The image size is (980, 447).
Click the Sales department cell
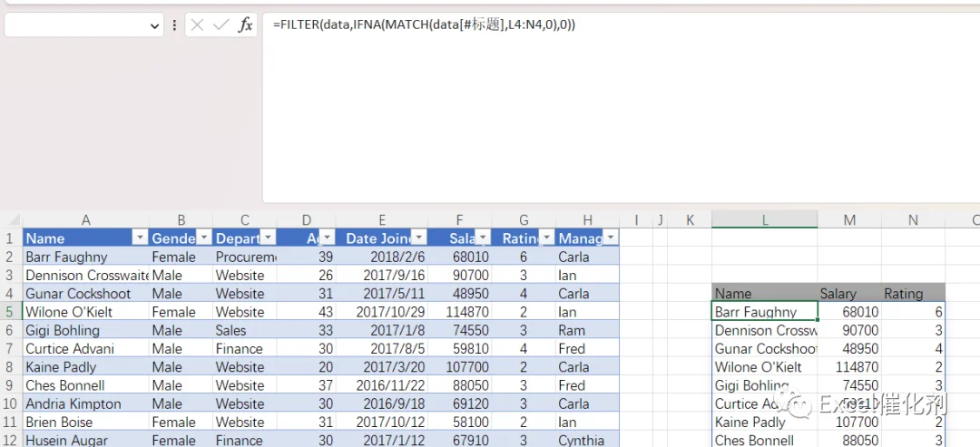click(x=244, y=330)
